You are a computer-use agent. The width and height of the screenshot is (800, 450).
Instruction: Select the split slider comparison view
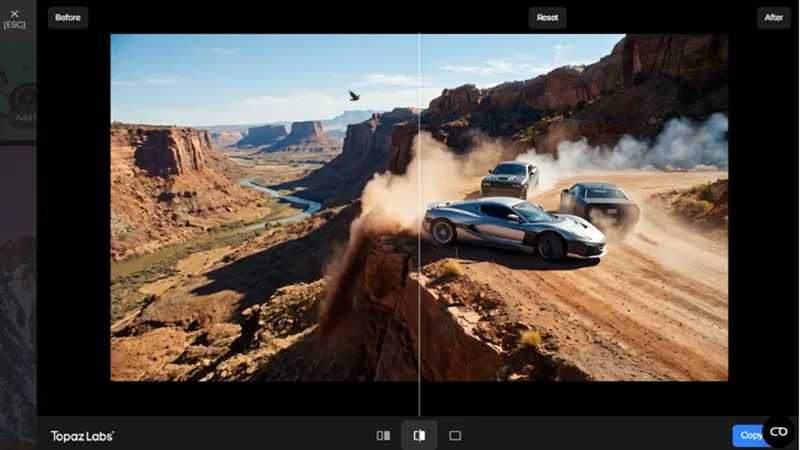[x=419, y=435]
